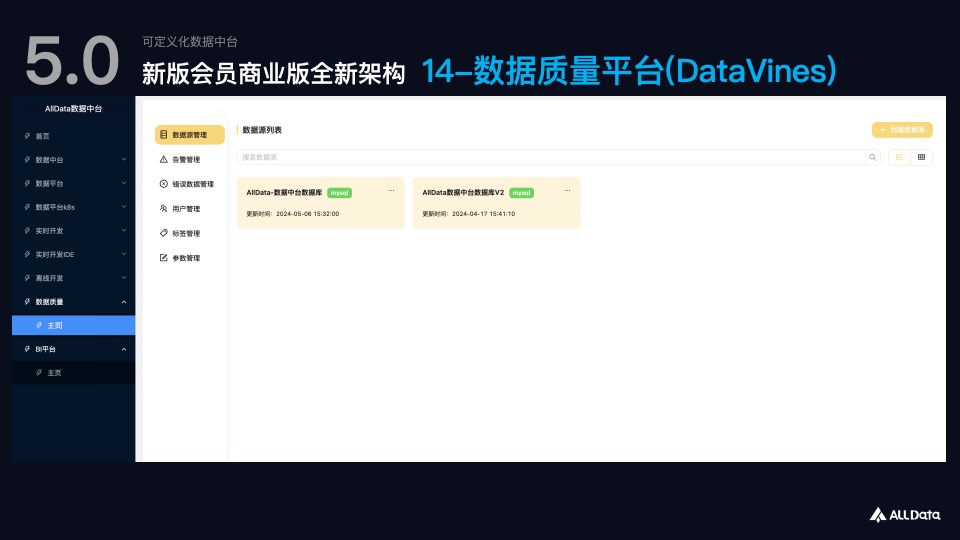Click the 实时开发 sidebar label
Screen dimensions: 960x540
point(50,231)
